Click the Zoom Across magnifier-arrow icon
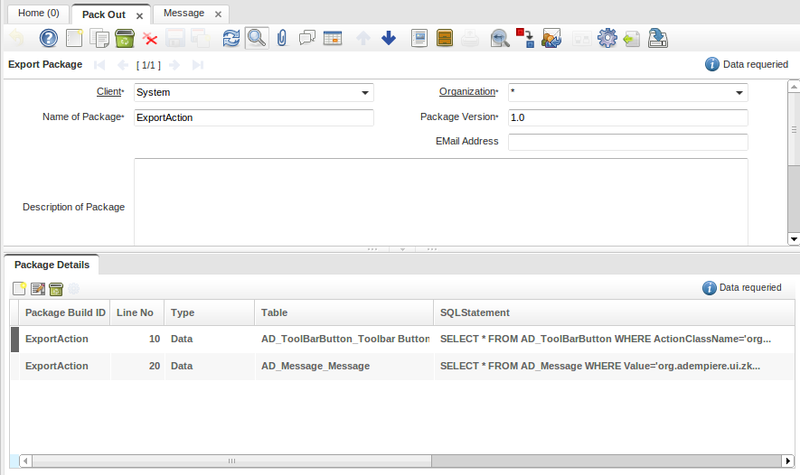Viewport: 800px width, 475px height. (x=499, y=38)
